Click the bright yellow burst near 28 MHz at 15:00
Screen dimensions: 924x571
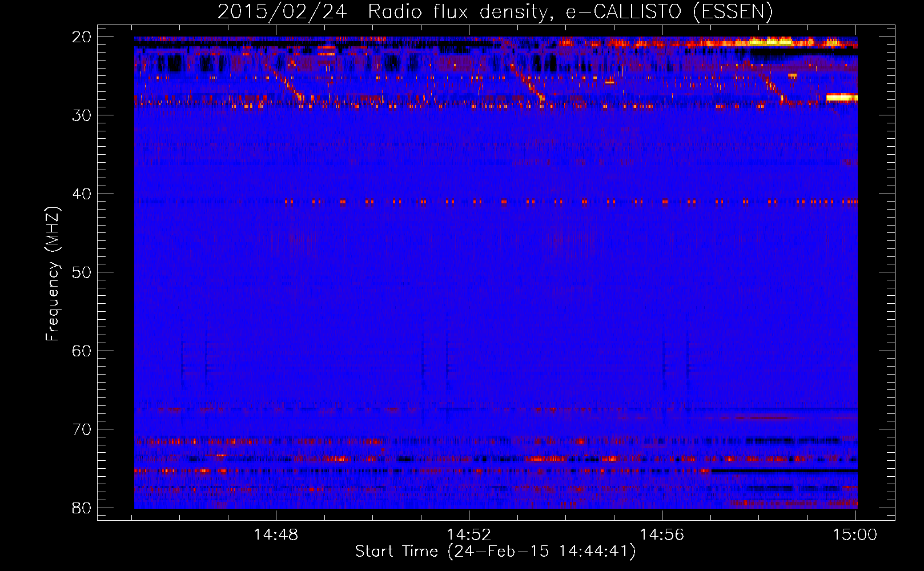coord(842,98)
